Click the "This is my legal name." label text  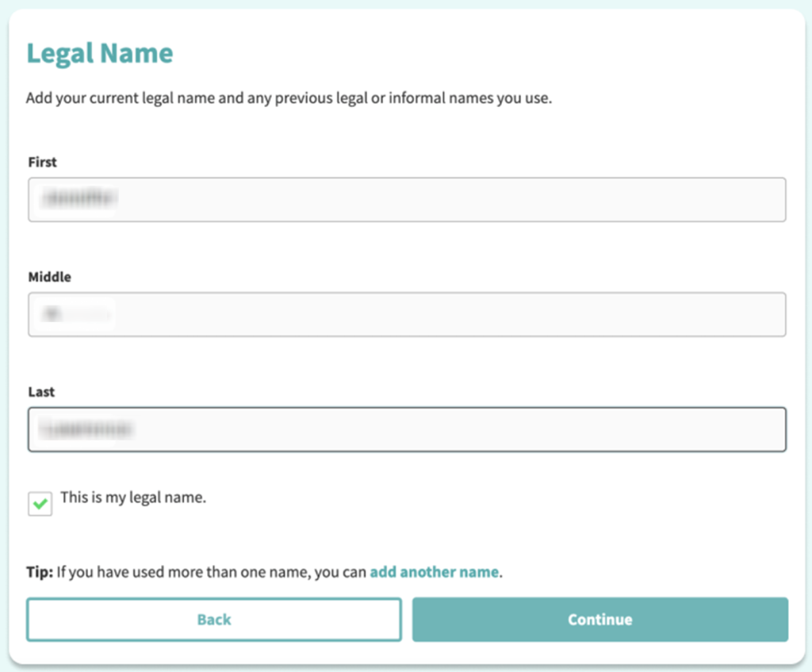pos(133,498)
